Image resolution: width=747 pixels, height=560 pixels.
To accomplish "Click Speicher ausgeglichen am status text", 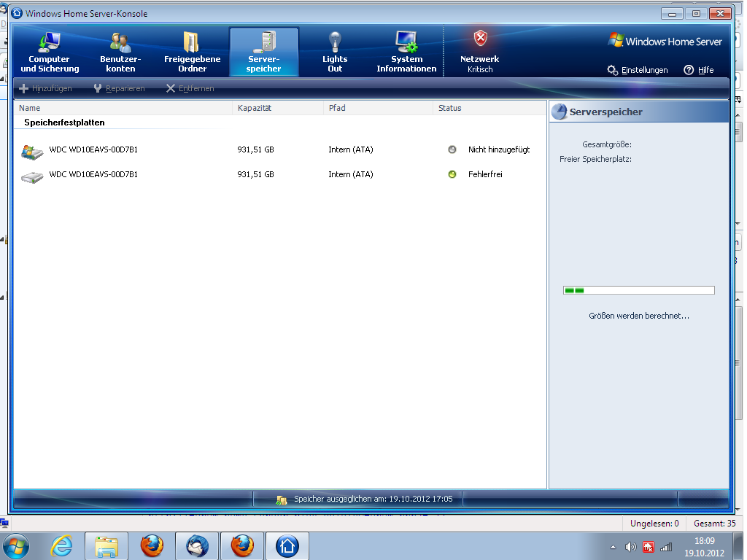I will point(373,499).
